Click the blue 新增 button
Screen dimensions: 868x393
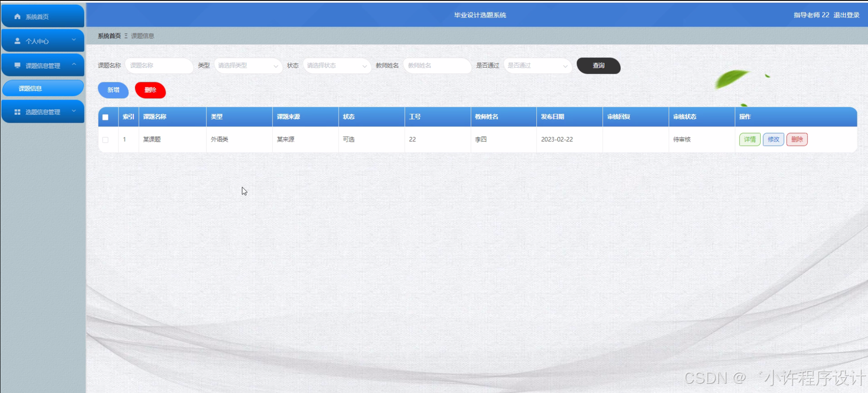(x=113, y=90)
